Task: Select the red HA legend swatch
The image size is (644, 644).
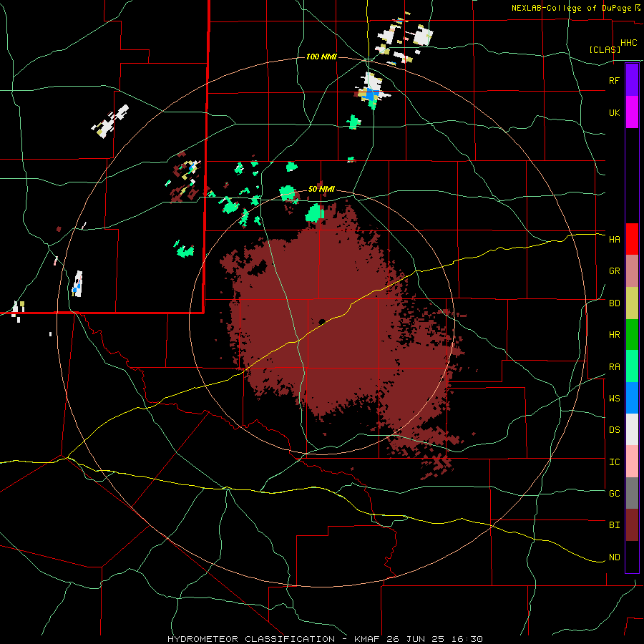Action: (x=632, y=239)
